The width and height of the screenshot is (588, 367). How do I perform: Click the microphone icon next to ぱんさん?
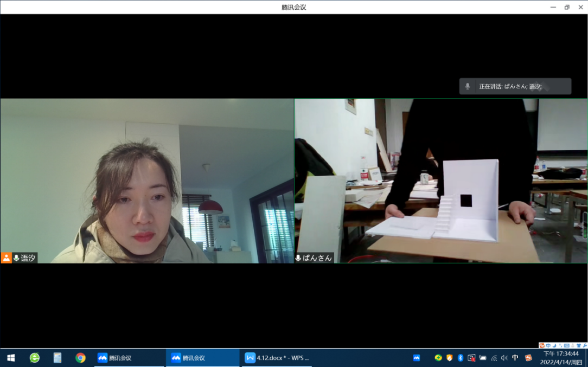pos(298,258)
